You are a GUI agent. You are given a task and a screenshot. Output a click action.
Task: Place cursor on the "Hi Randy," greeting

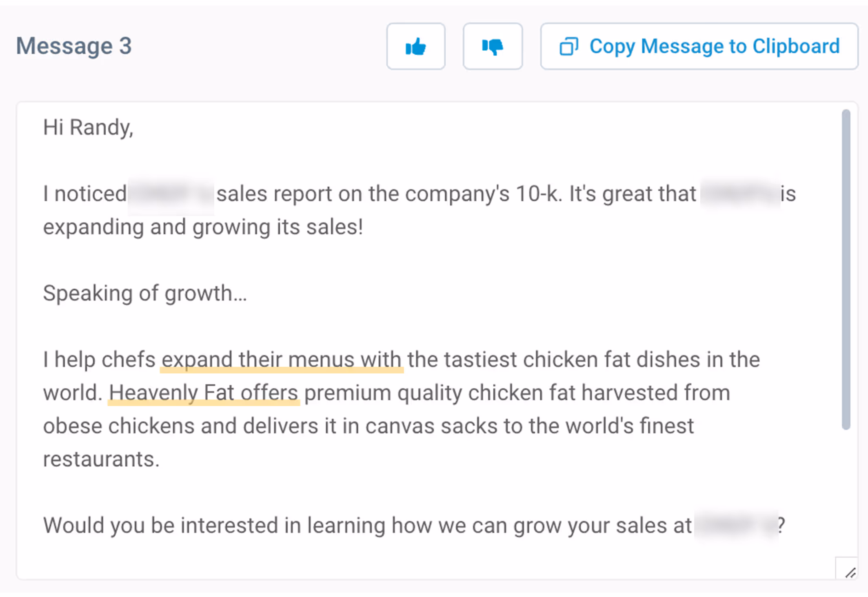click(x=88, y=127)
